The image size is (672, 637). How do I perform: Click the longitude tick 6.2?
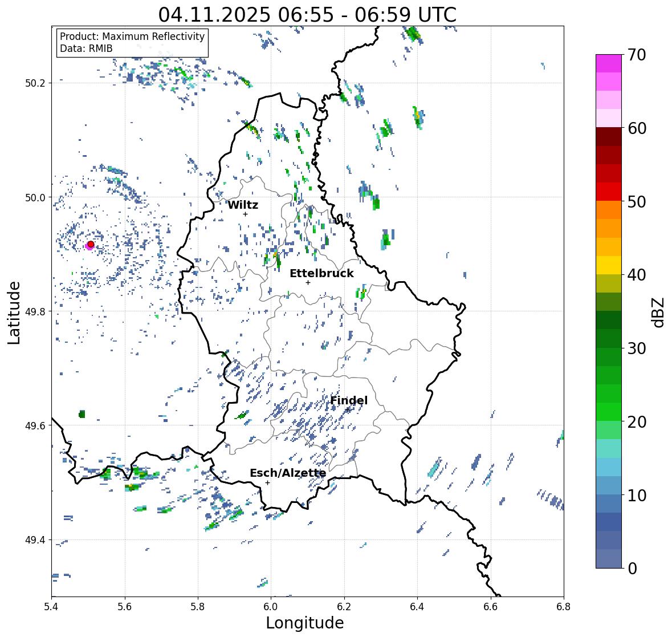tap(344, 607)
